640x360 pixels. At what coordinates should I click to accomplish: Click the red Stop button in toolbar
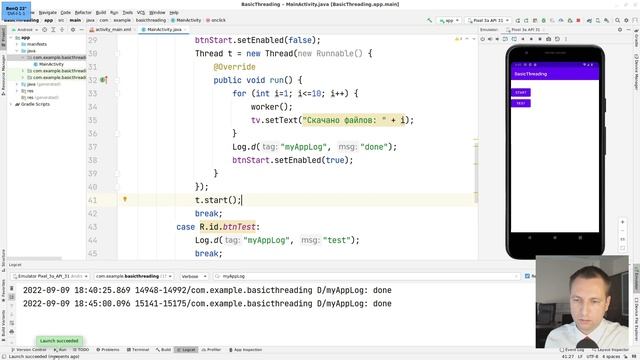(x=578, y=20)
